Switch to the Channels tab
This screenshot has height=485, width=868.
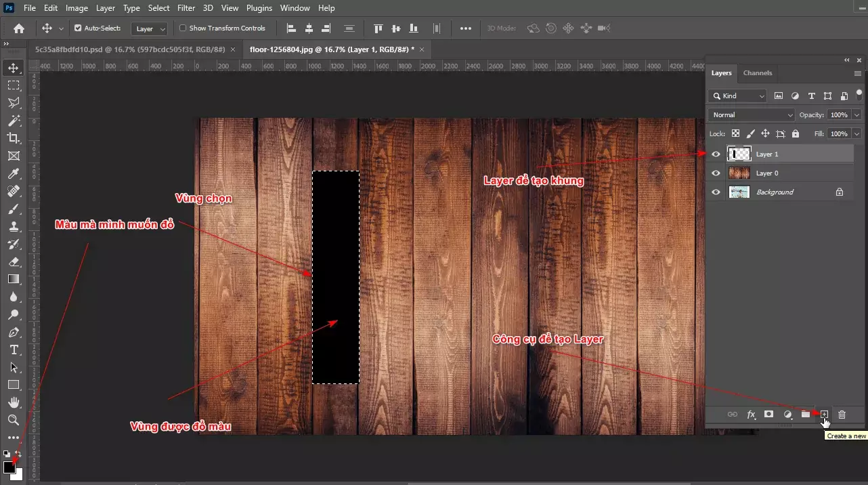click(757, 73)
